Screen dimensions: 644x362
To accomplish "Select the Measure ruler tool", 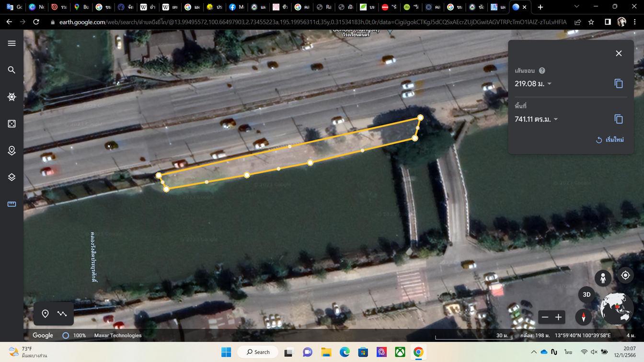I will [12, 204].
